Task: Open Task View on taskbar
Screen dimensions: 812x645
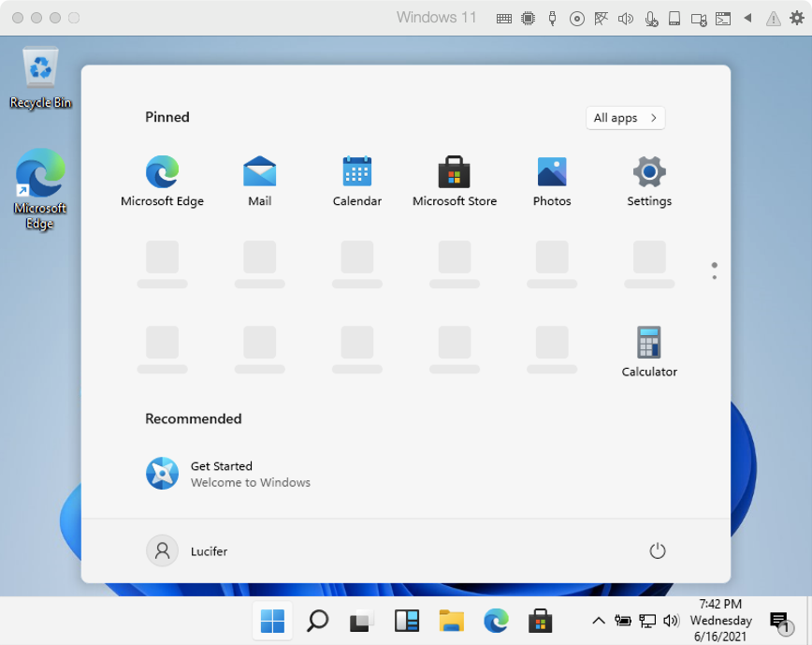Action: coord(362,621)
